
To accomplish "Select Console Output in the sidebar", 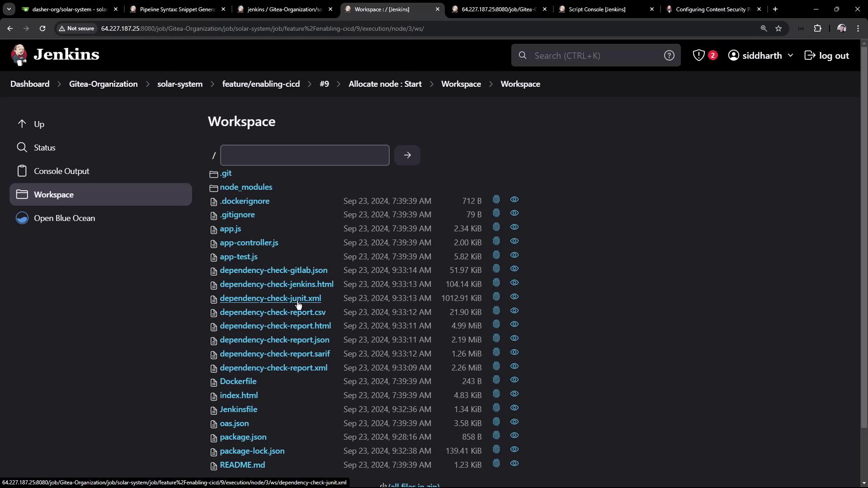I will [61, 171].
